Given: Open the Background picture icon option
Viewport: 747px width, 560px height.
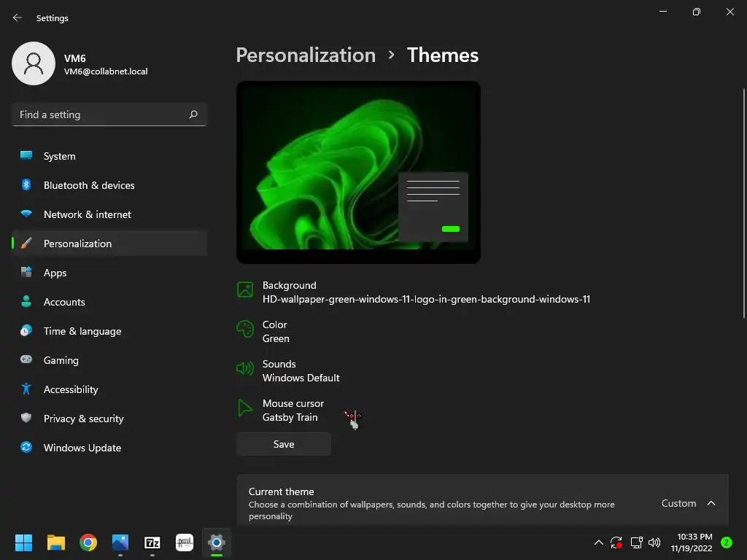Looking at the screenshot, I should tap(245, 289).
